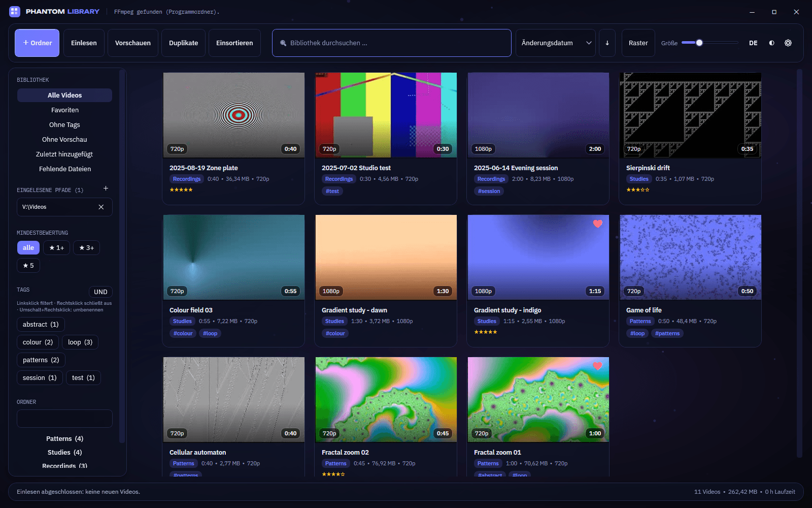Image resolution: width=812 pixels, height=508 pixels.
Task: Open the Game of life thumbnail
Action: click(691, 258)
